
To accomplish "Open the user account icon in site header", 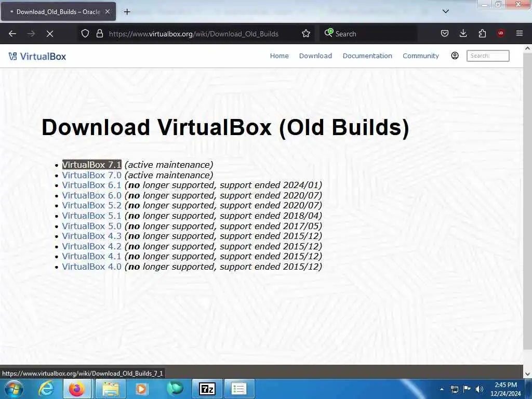I will click(x=455, y=56).
